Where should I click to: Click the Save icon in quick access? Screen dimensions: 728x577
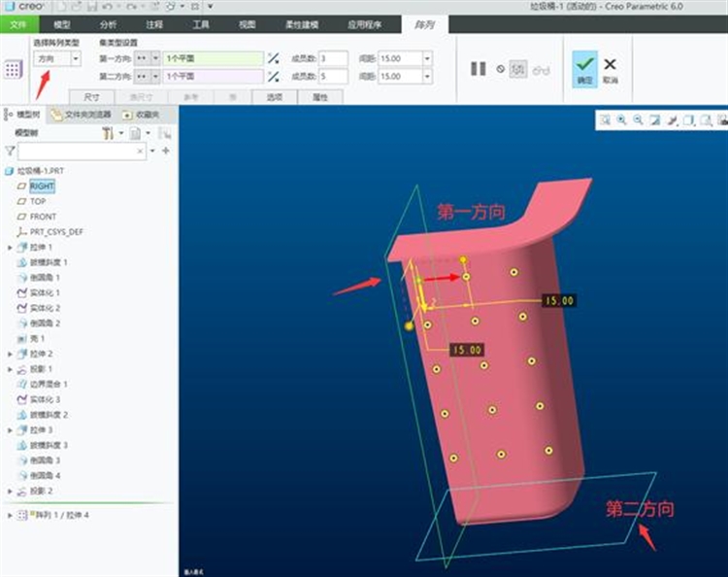coord(92,7)
